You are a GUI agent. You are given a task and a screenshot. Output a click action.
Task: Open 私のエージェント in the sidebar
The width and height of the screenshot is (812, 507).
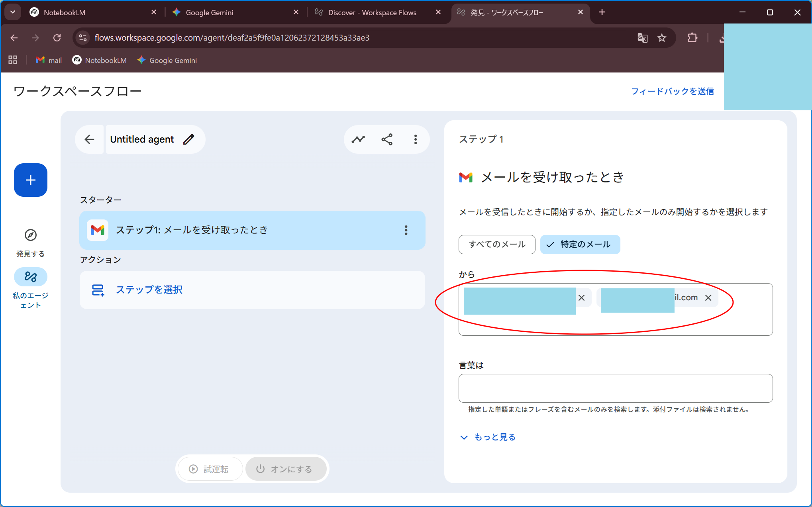[x=31, y=277]
